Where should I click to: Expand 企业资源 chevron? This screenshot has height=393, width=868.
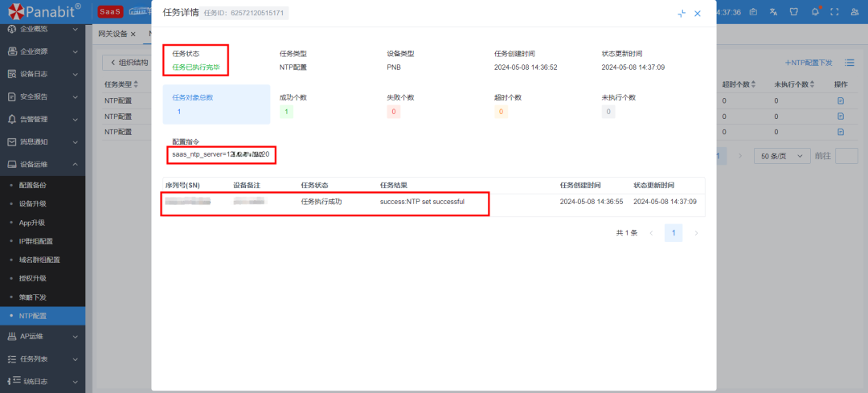[x=76, y=51]
